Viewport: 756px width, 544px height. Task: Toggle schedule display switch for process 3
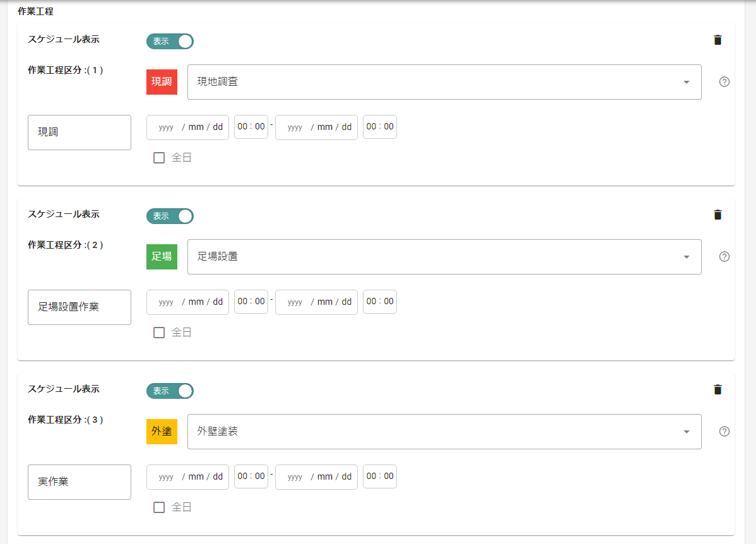[170, 391]
